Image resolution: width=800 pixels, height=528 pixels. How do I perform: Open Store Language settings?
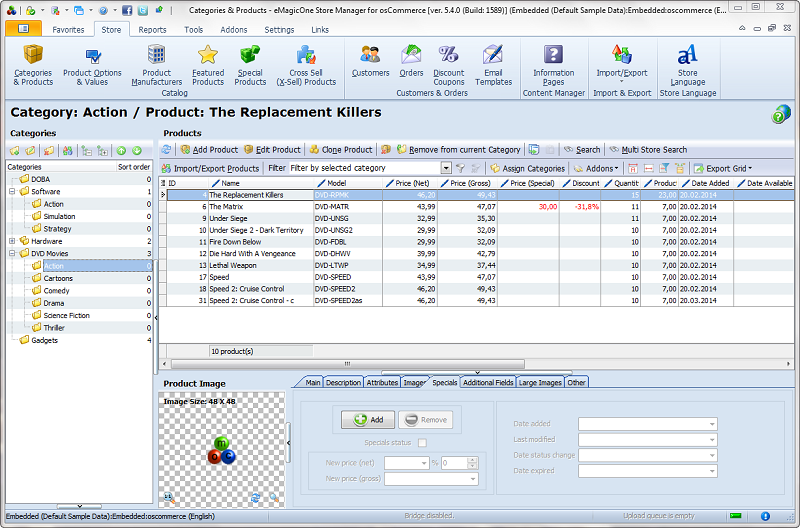coord(688,65)
